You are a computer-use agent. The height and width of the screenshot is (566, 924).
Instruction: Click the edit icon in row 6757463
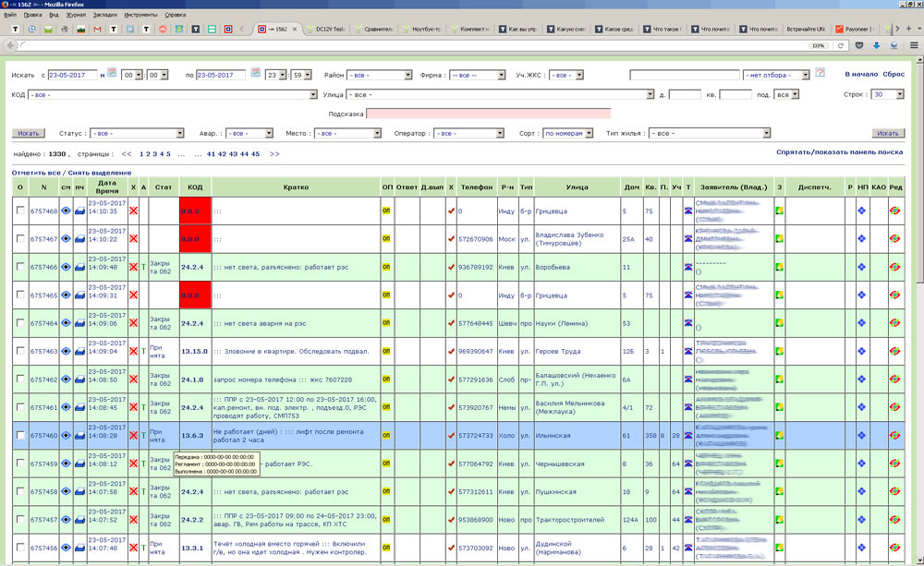894,352
